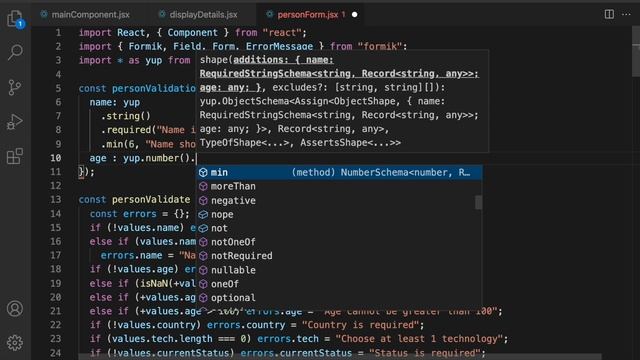Image resolution: width=640 pixels, height=360 pixels.
Task: Open the Source Control view icon
Action: point(15,87)
